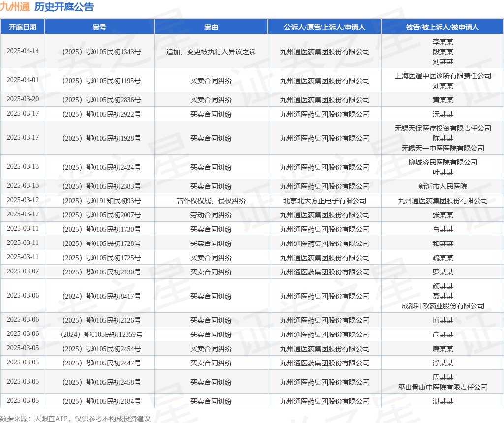
Task: Select the 被告/被上诉人/被申请人 column header
Action: pos(442,27)
